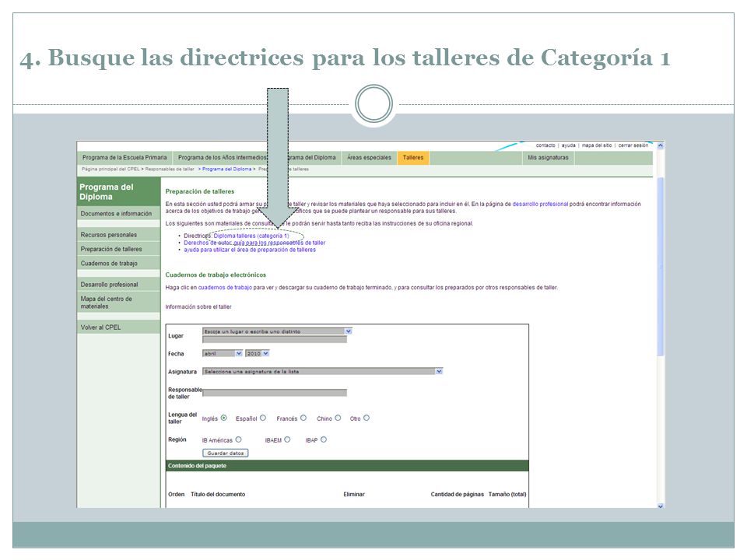Choose IBAP region radio button
This screenshot has height=560, width=747.
coord(324,439)
